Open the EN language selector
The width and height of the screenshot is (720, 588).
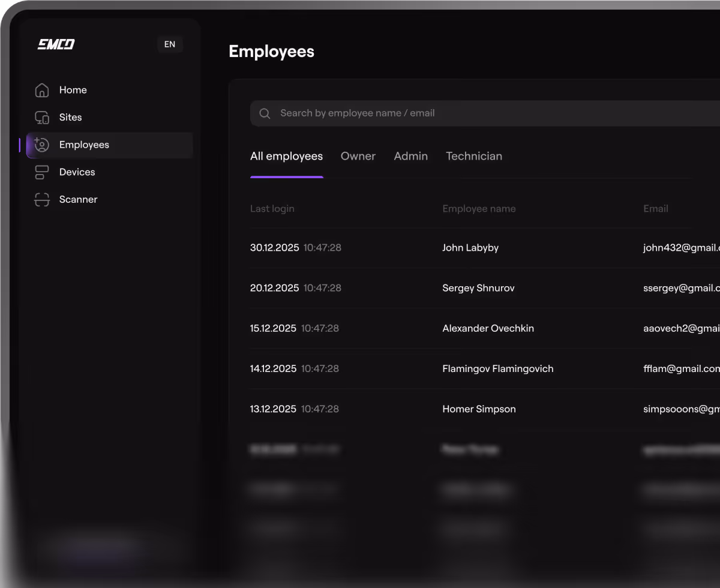click(170, 44)
